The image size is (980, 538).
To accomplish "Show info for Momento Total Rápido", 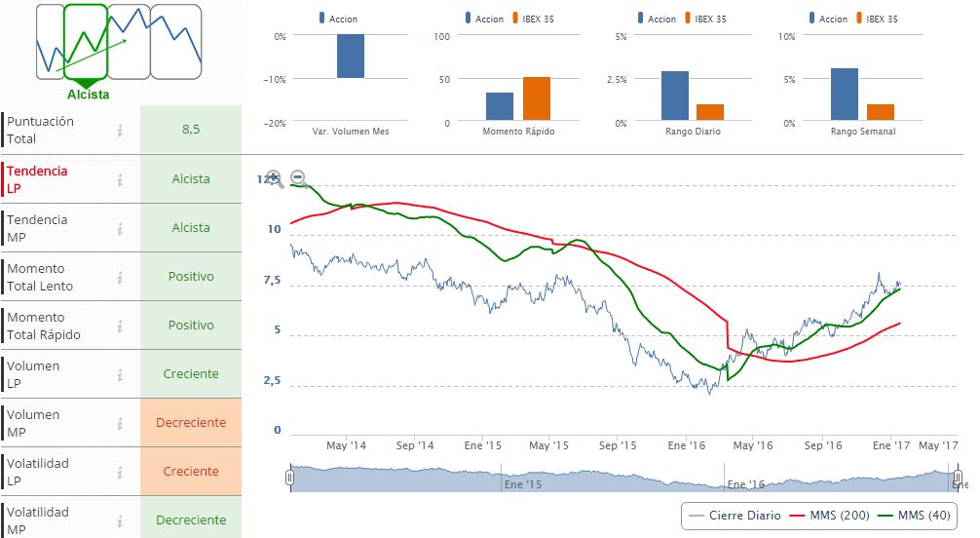I will coord(120,327).
